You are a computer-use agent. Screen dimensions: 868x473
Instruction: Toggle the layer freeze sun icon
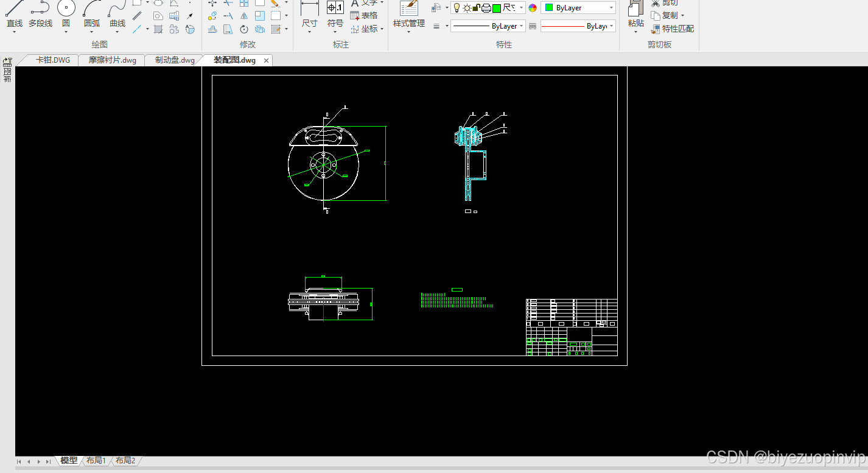tap(467, 8)
